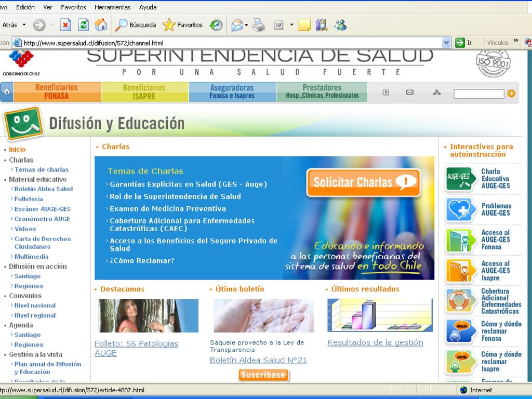Image resolution: width=532 pixels, height=399 pixels.
Task: Click the Gobierno de Chile logo
Action: pyautogui.click(x=21, y=63)
